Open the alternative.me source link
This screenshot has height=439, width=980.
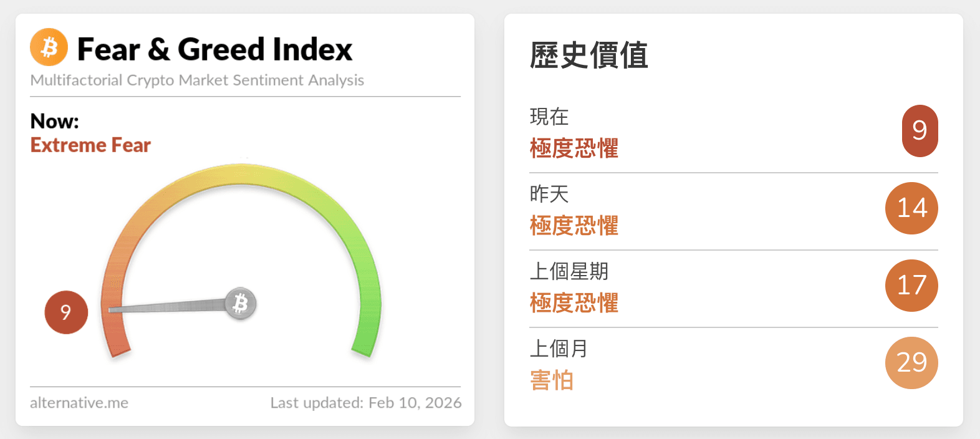[x=79, y=403]
